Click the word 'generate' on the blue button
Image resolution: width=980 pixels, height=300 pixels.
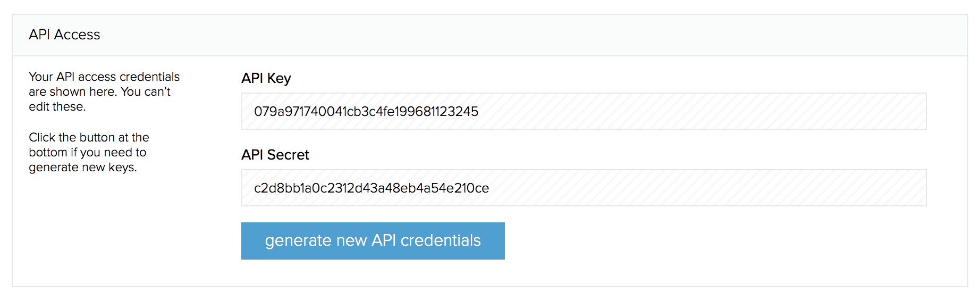pyautogui.click(x=298, y=241)
